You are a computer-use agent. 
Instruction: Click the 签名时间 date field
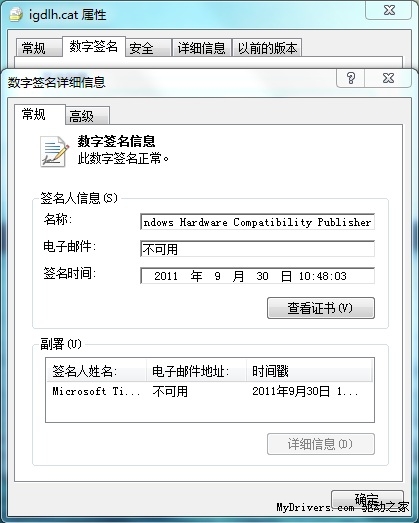pyautogui.click(x=257, y=276)
